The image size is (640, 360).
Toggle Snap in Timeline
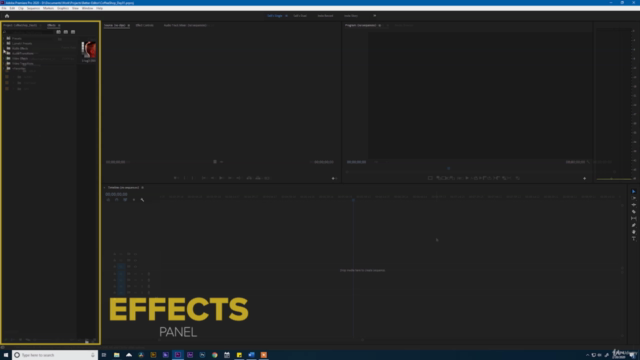[116, 200]
